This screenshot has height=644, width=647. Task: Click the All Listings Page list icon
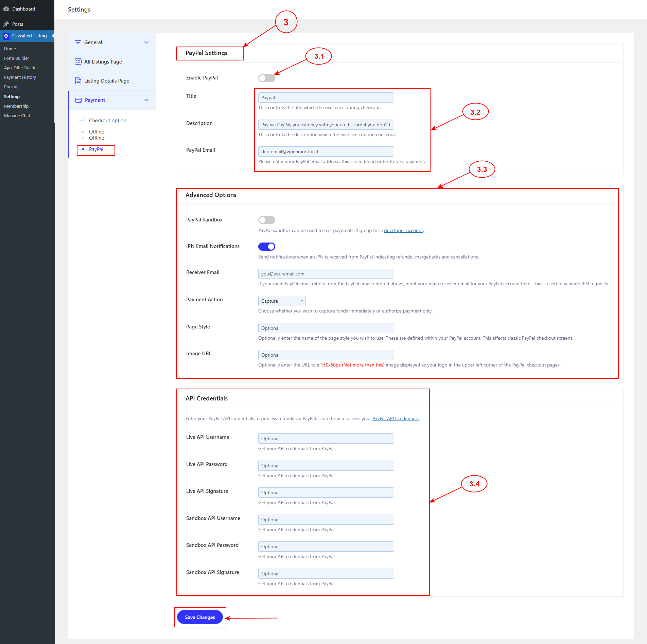click(78, 62)
